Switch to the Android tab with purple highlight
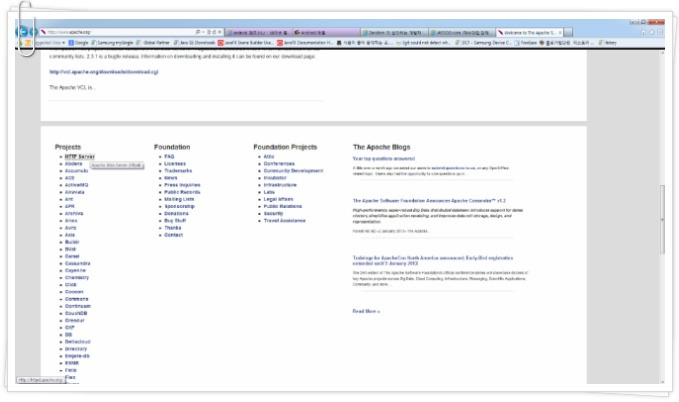Image resolution: width=679 pixels, height=402 pixels. [326, 32]
